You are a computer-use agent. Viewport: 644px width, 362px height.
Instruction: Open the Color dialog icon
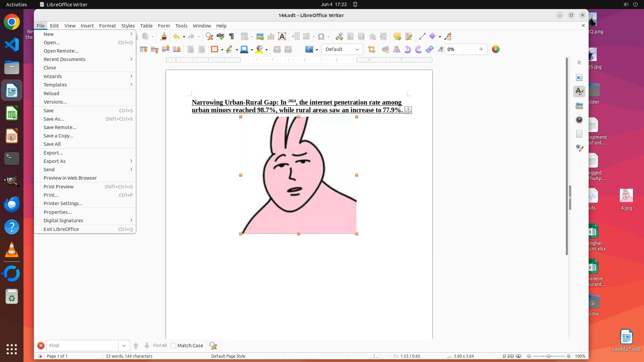pyautogui.click(x=496, y=49)
